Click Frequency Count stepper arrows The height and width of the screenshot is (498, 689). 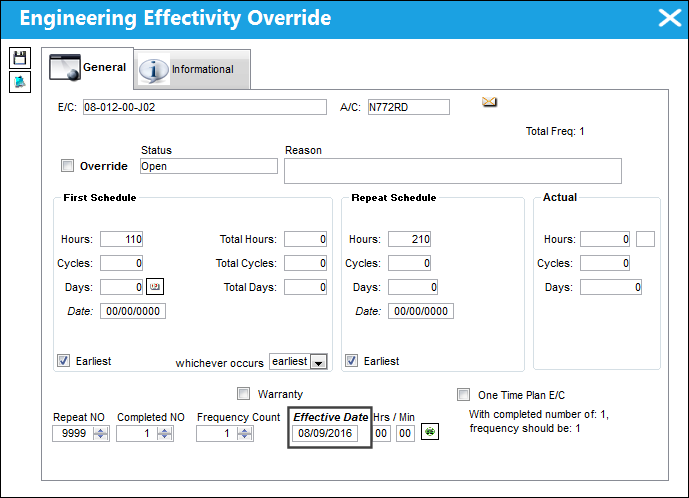[245, 433]
